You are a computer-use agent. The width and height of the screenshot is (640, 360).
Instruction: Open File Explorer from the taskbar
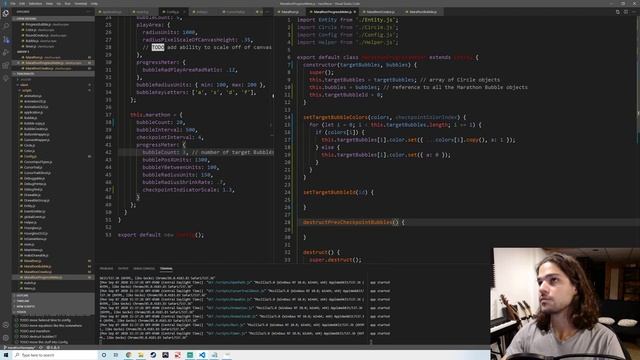[x=141, y=355]
